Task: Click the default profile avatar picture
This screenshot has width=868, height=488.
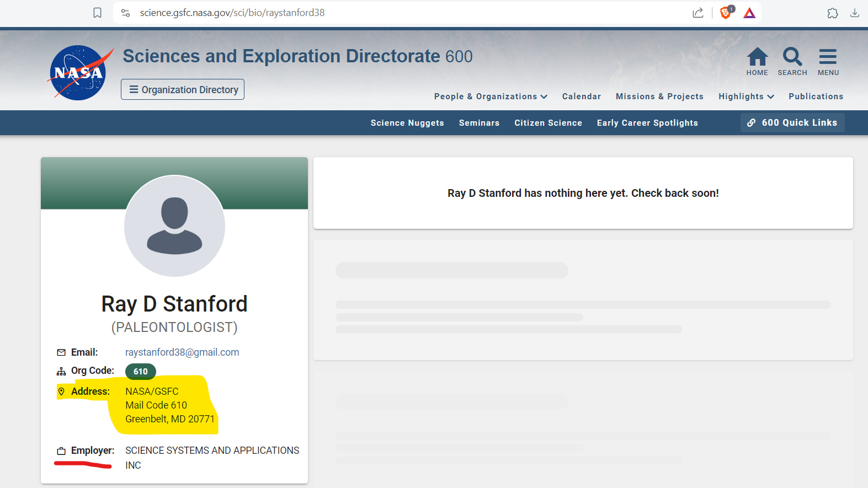Action: [x=174, y=226]
